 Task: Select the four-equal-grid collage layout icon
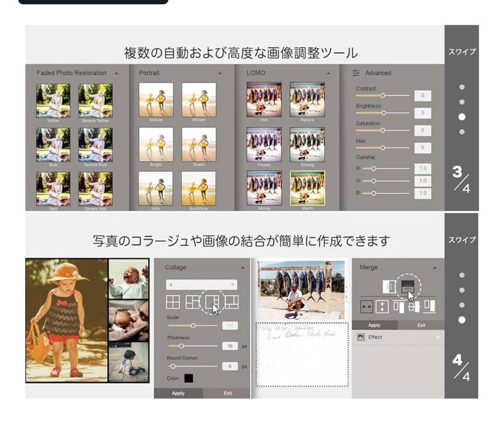[x=173, y=302]
